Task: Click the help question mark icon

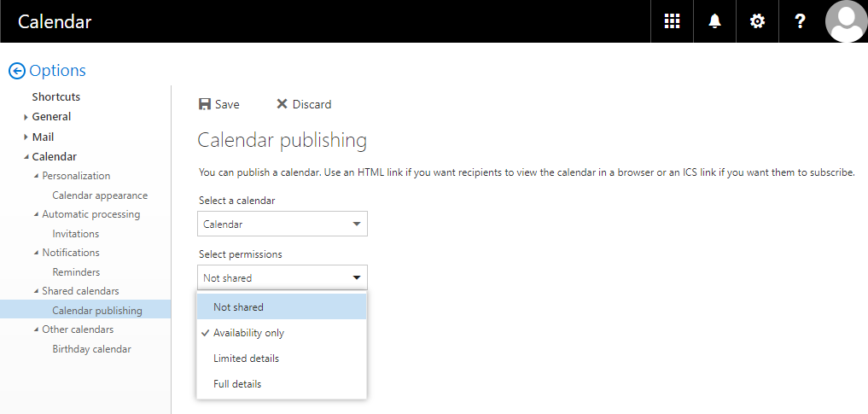Action: [x=800, y=21]
